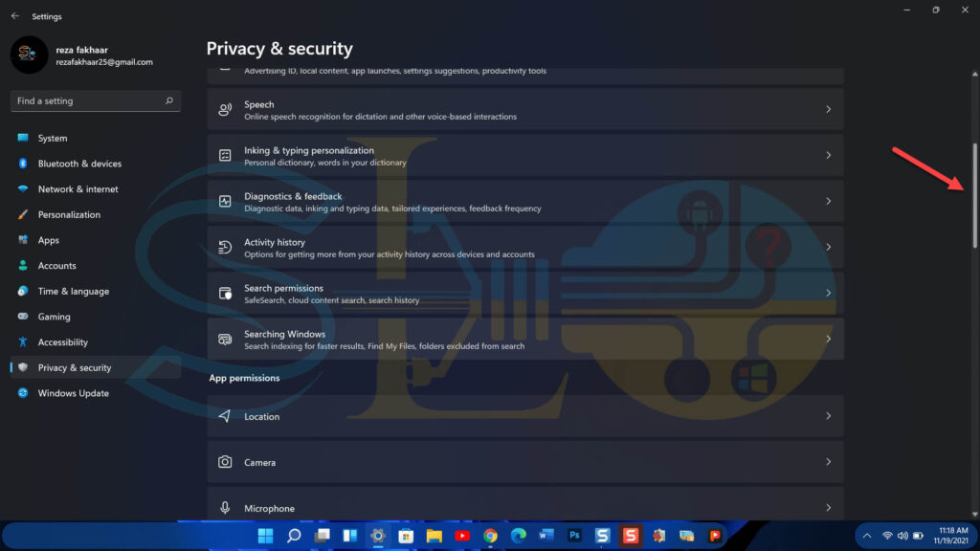Expand Inking & typing personalization chevron
The height and width of the screenshot is (551, 980).
tap(828, 156)
